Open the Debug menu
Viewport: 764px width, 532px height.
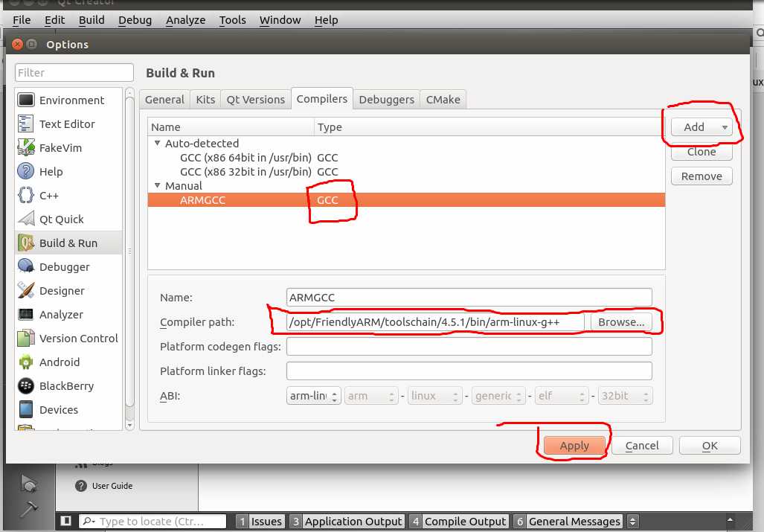[x=135, y=20]
